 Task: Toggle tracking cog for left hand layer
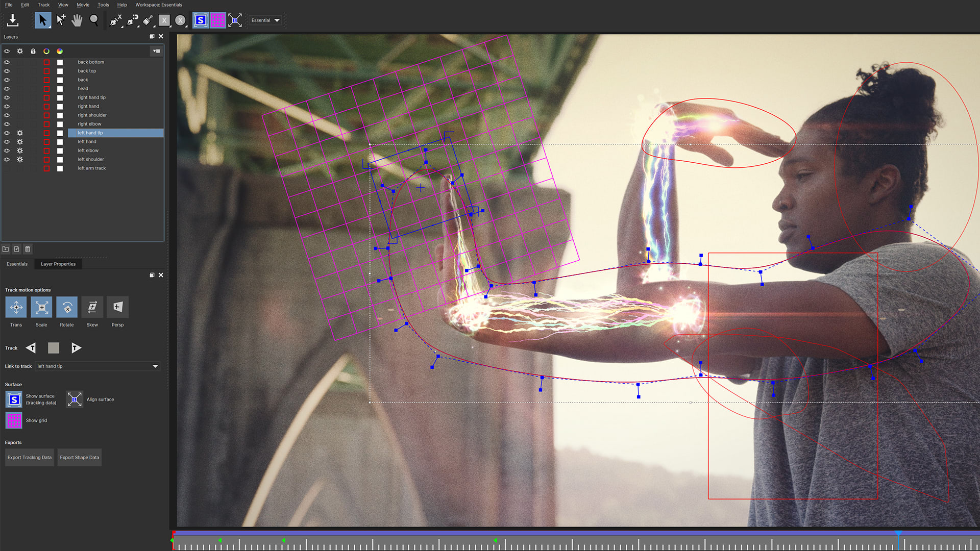click(20, 142)
